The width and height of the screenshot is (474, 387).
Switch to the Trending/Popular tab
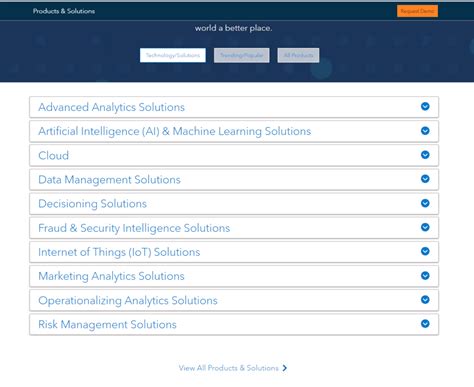coord(242,55)
